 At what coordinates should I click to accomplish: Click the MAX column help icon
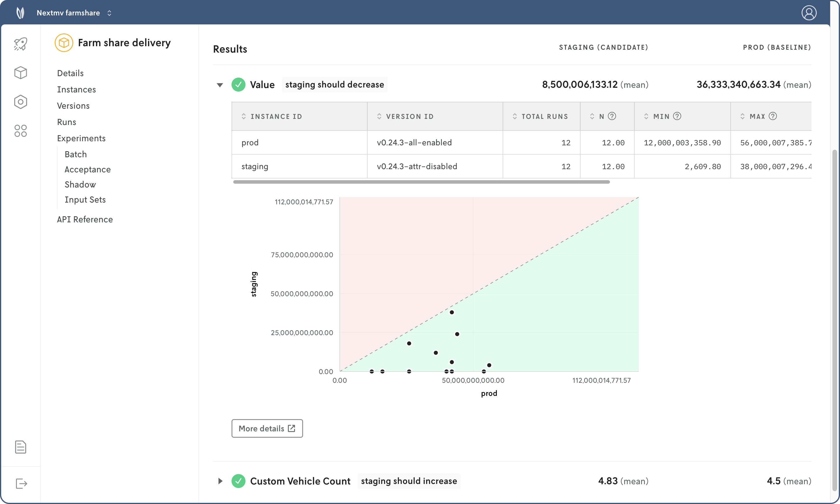tap(773, 116)
